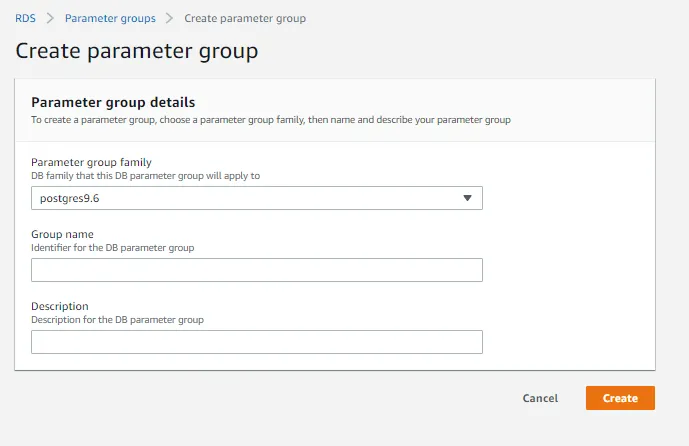Image resolution: width=689 pixels, height=446 pixels.
Task: Click the 'Parameter group family' field label
Action: (91, 163)
